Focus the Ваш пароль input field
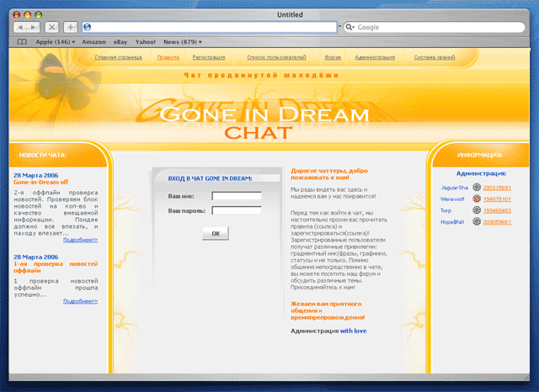Screen dimensions: 539x392 [x=237, y=210]
